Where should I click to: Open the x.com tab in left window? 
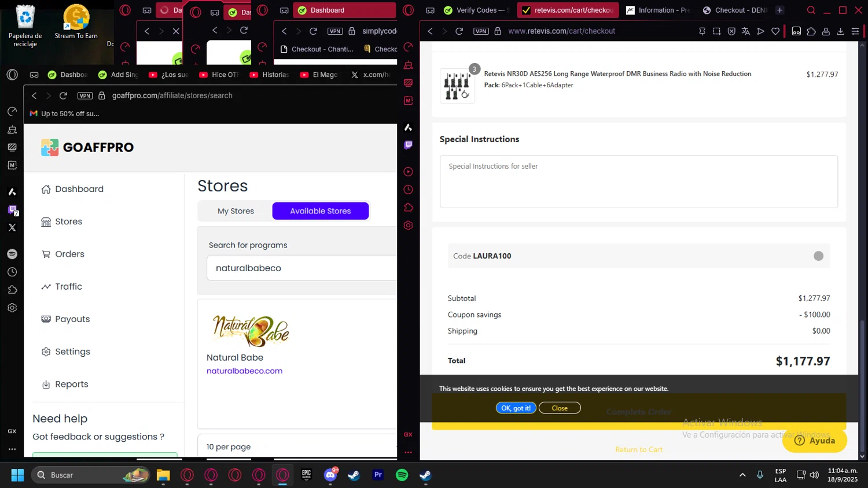[370, 75]
